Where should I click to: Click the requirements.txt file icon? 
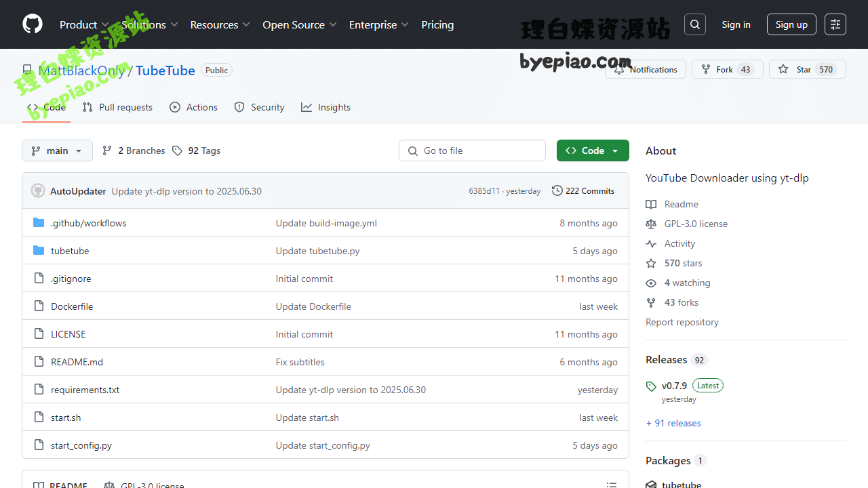[39, 390]
